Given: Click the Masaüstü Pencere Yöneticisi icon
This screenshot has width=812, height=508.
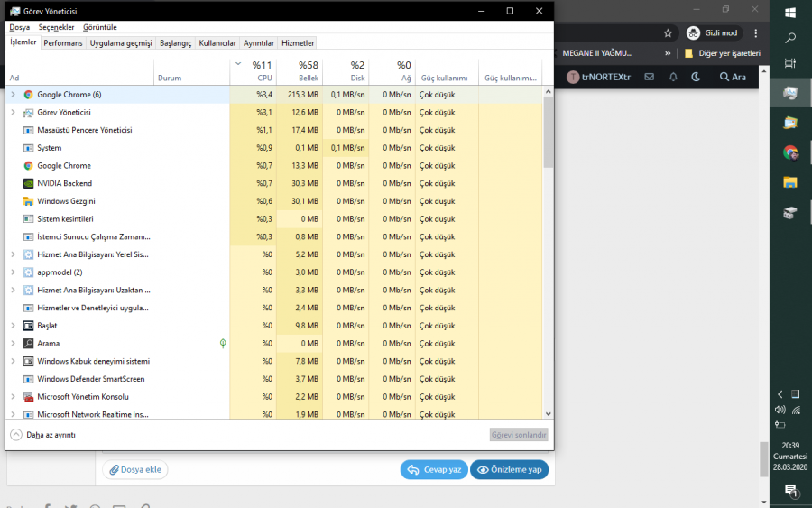Looking at the screenshot, I should coord(29,130).
